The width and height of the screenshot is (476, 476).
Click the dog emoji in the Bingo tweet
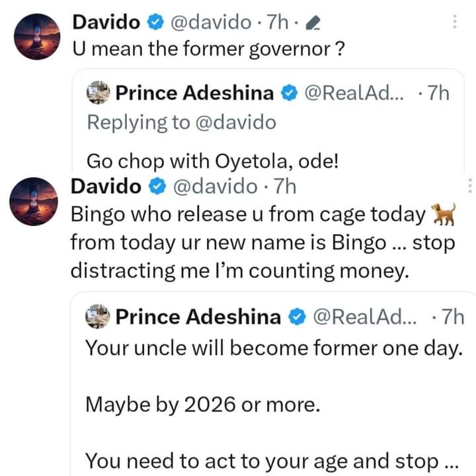click(x=442, y=215)
